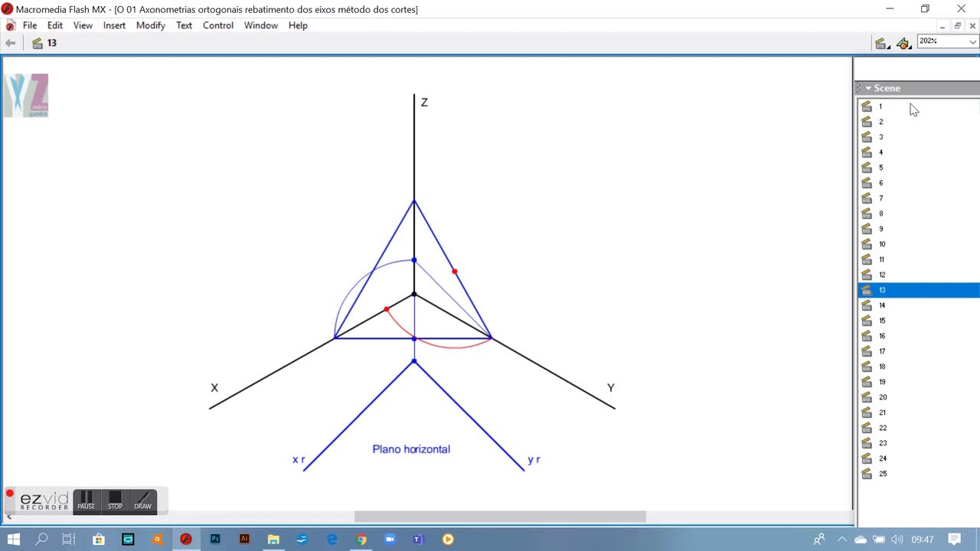Screen dimensions: 980x551
Task: Click the ezvid DRAW button
Action: (143, 501)
